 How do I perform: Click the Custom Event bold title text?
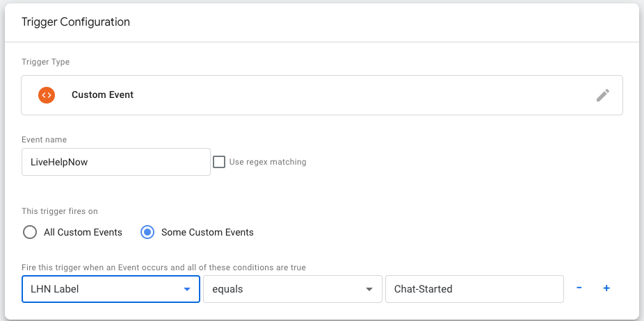pos(103,94)
